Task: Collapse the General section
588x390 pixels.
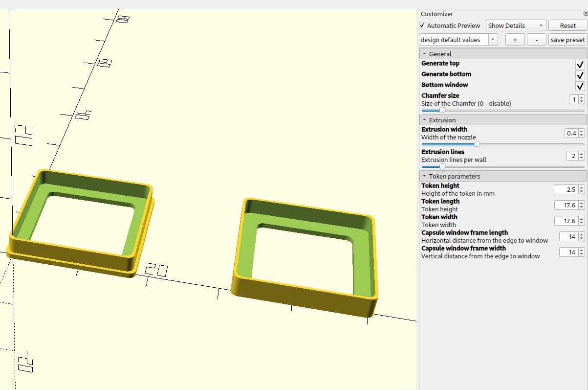Action: coord(503,54)
